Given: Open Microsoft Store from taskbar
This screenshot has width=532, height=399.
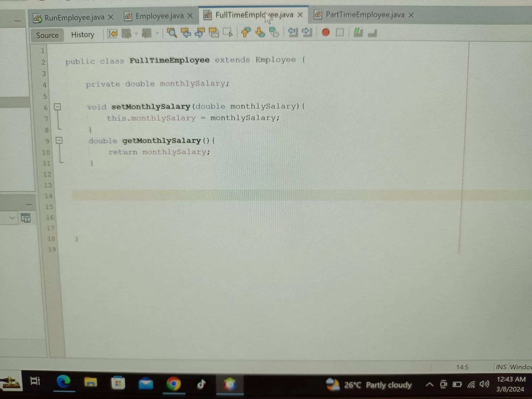Looking at the screenshot, I should pyautogui.click(x=118, y=383).
